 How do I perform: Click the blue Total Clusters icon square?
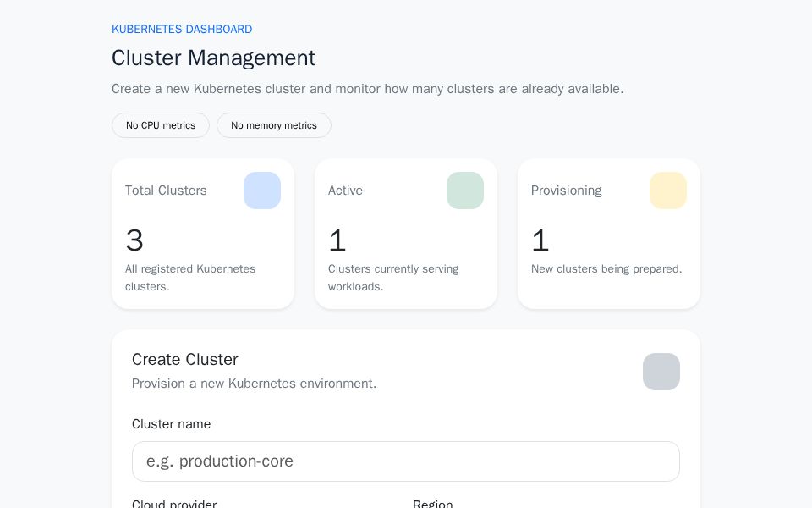tap(262, 190)
